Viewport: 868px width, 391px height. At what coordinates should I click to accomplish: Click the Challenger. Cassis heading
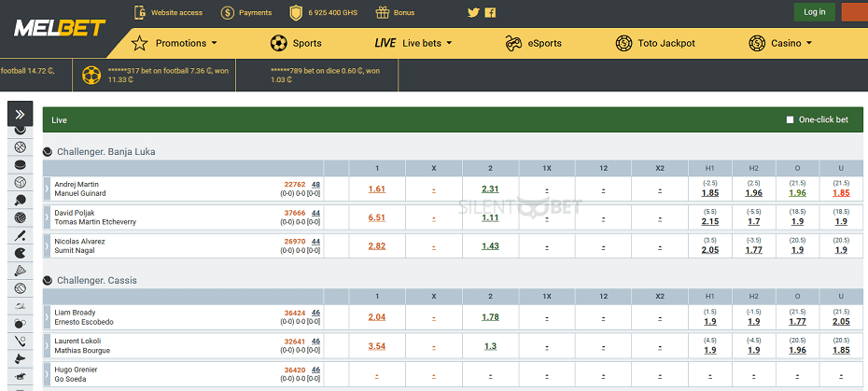97,281
